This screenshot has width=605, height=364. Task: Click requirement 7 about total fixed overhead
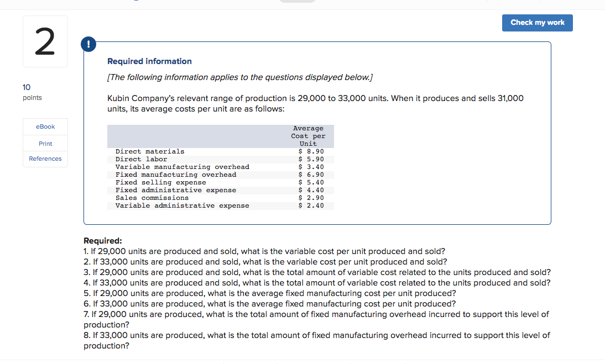click(x=316, y=319)
